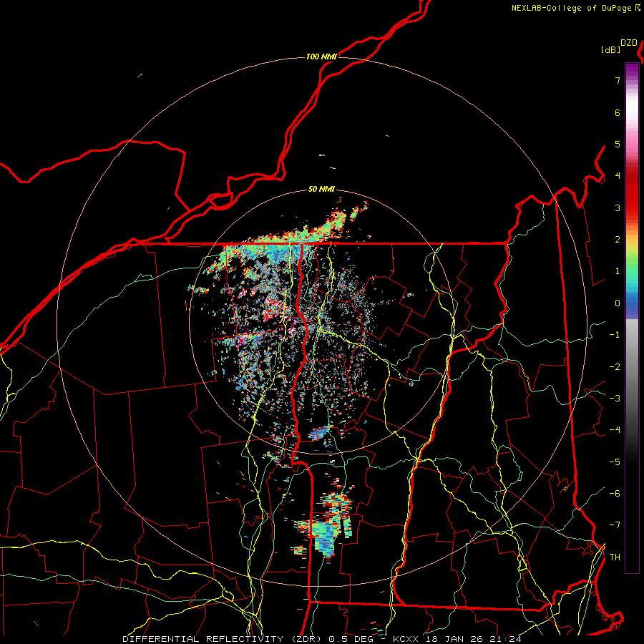Click '0.5 DEG' elevation text in the caption

pos(351,639)
